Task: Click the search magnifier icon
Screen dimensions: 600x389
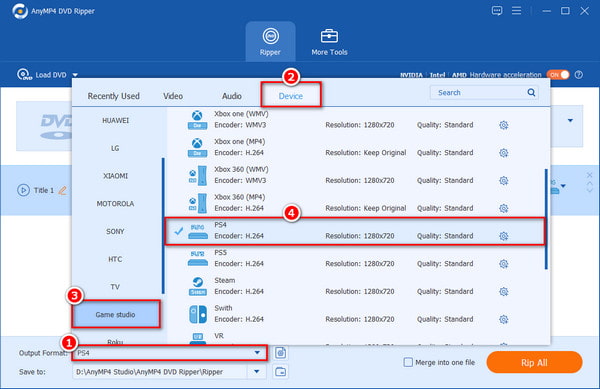Action: pos(531,92)
